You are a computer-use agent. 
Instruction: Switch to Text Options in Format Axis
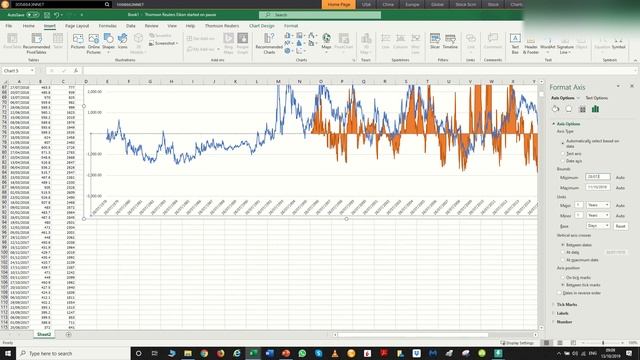pyautogui.click(x=596, y=98)
